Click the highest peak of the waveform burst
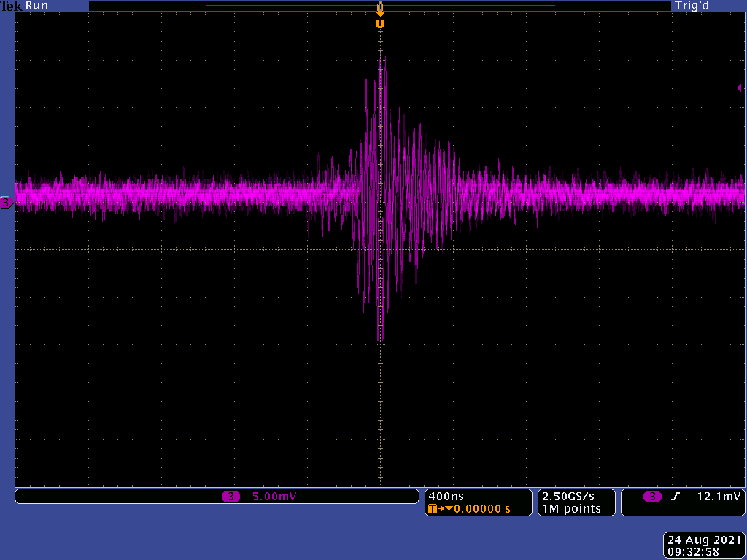The image size is (747, 560). pos(381,60)
